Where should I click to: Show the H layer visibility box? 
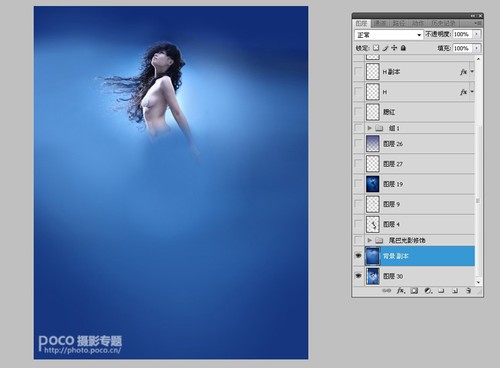tap(358, 92)
